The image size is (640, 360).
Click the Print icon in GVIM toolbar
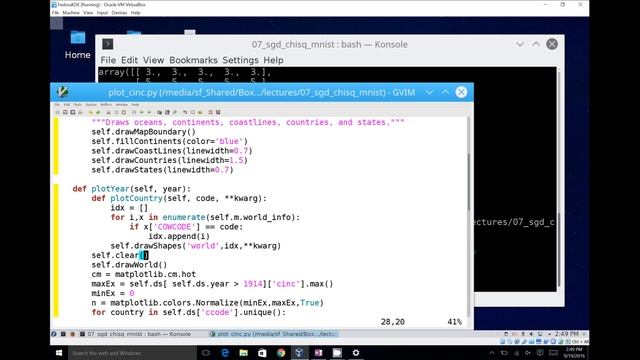point(80,112)
